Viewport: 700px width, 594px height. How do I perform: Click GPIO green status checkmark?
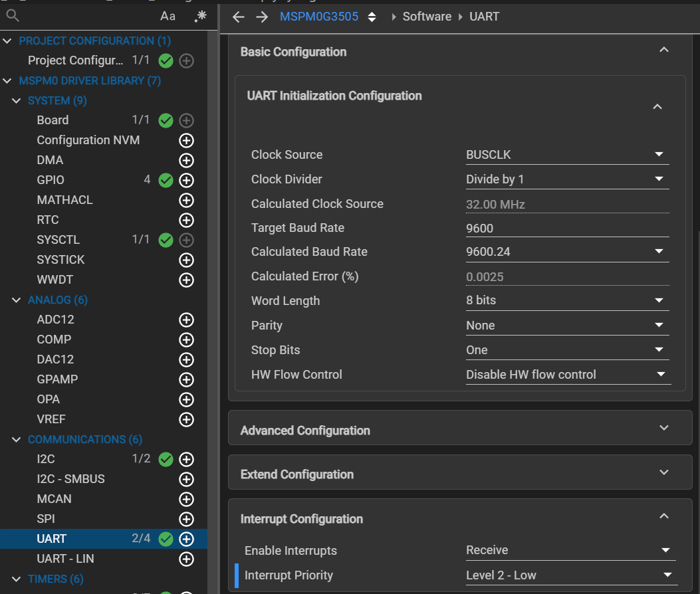click(166, 180)
